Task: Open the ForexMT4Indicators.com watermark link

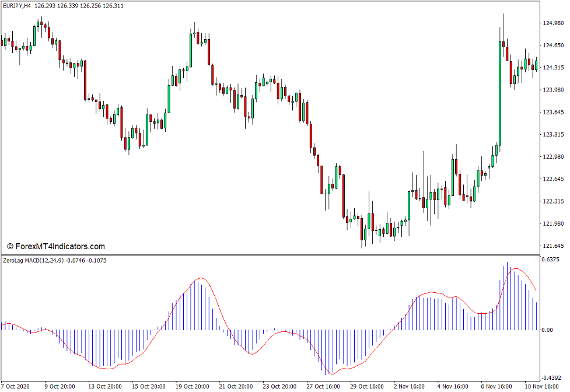Action: click(x=60, y=246)
